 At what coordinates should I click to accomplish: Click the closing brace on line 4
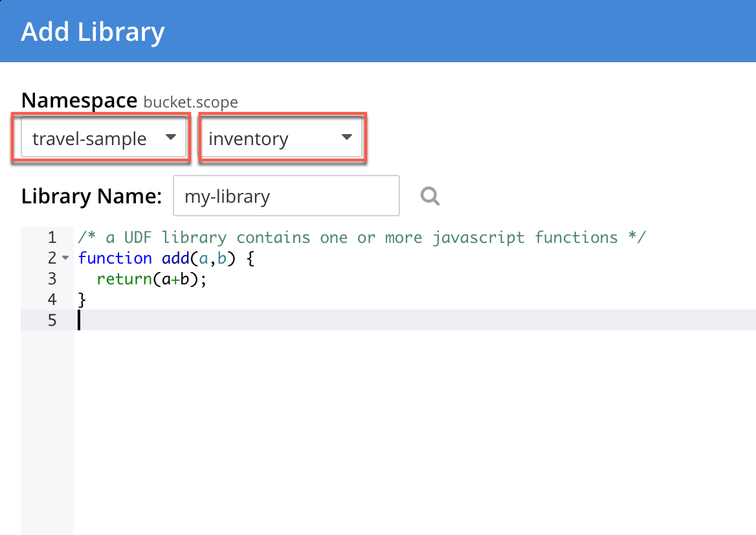(82, 299)
